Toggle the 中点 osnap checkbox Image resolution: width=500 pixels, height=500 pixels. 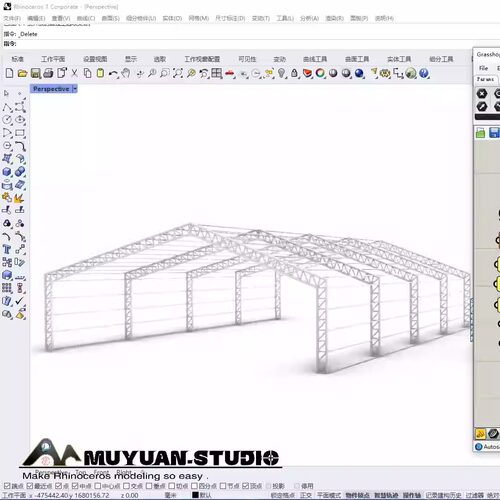point(75,486)
